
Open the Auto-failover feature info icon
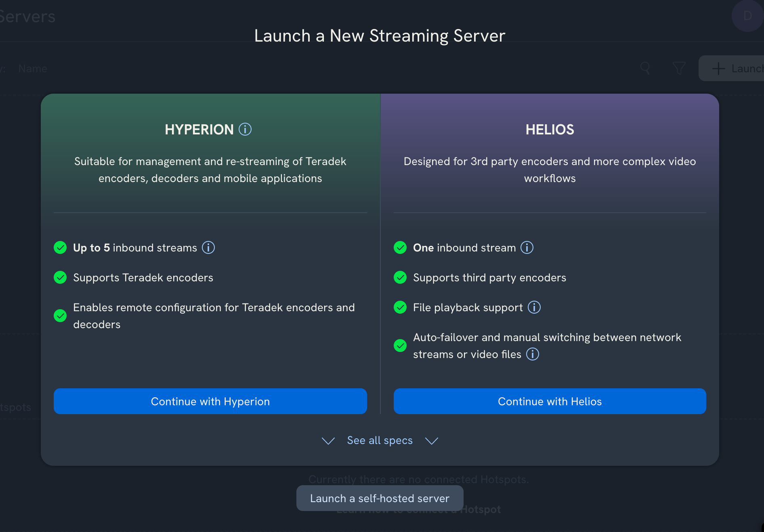coord(532,354)
